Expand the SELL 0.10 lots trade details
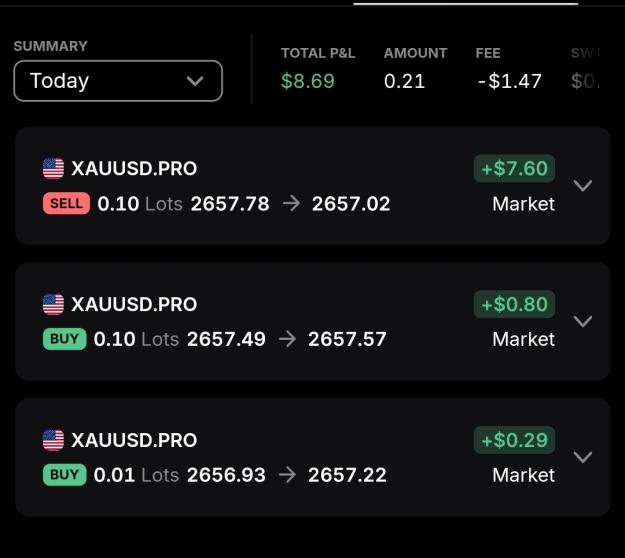 pyautogui.click(x=582, y=185)
